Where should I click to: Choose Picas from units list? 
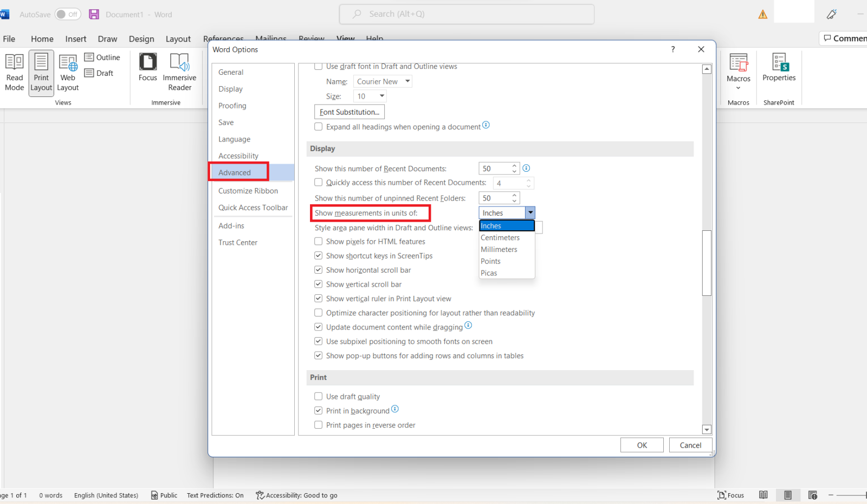point(507,273)
